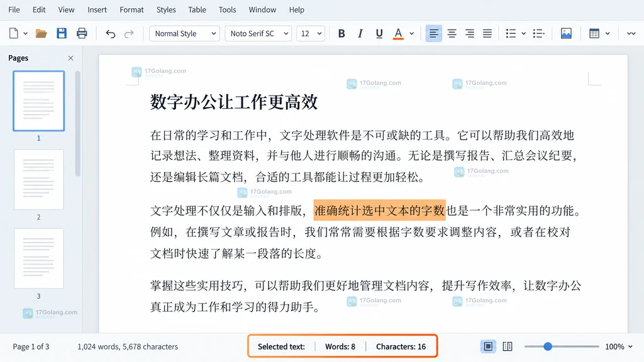Open the Noto Serif SC font dropdown
The image size is (644, 362).
tap(258, 34)
